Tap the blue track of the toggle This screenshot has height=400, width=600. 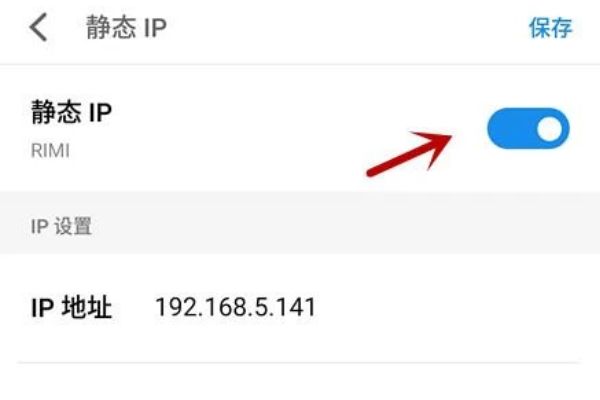511,129
